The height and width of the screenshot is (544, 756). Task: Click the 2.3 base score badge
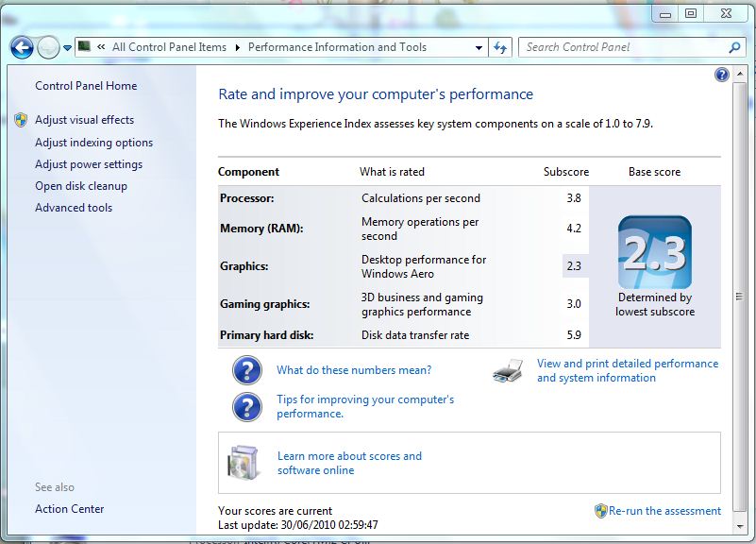click(655, 252)
